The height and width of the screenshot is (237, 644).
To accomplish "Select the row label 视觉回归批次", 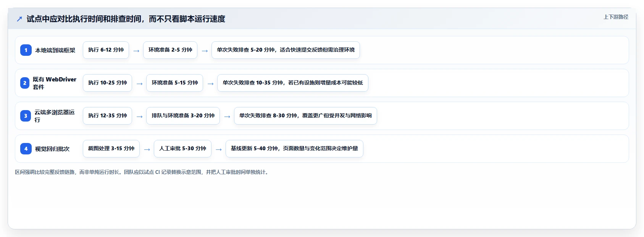I will click(x=52, y=149).
